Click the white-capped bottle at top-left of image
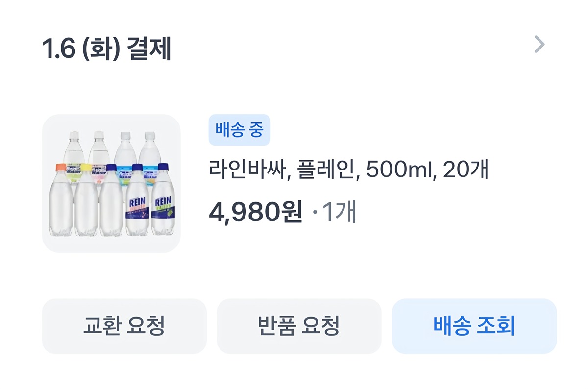Screen dimensions: 588x389 [x=74, y=147]
